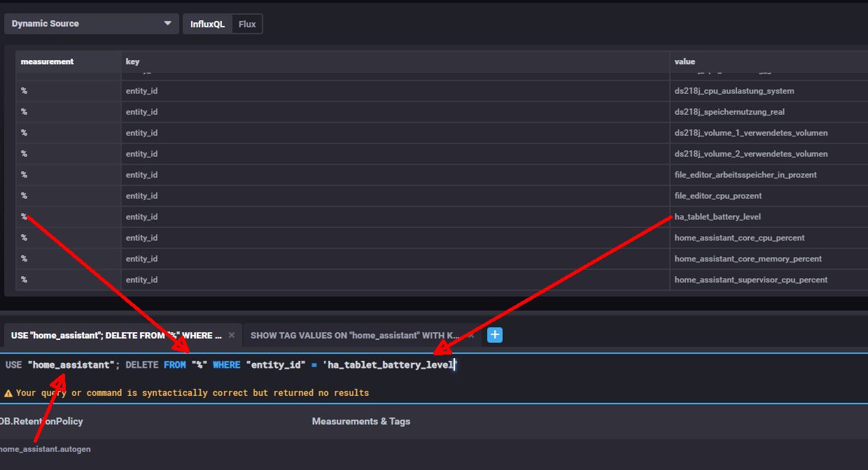Select value home_assistant_core_memory_percent
Image resolution: width=868 pixels, height=470 pixels.
point(748,259)
